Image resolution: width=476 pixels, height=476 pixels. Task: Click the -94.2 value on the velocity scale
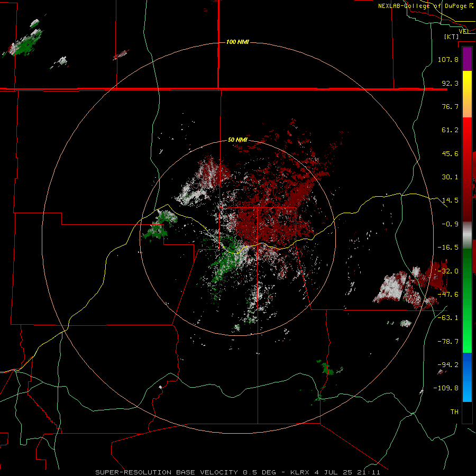click(x=448, y=364)
